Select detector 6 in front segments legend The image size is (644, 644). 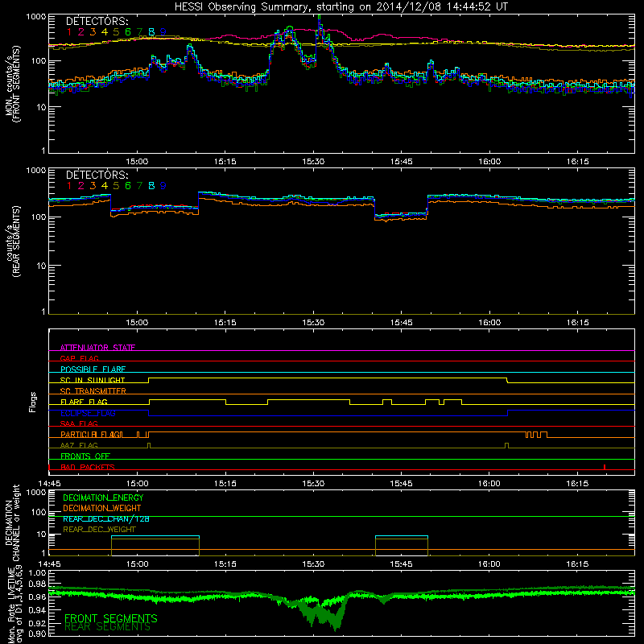(128, 31)
